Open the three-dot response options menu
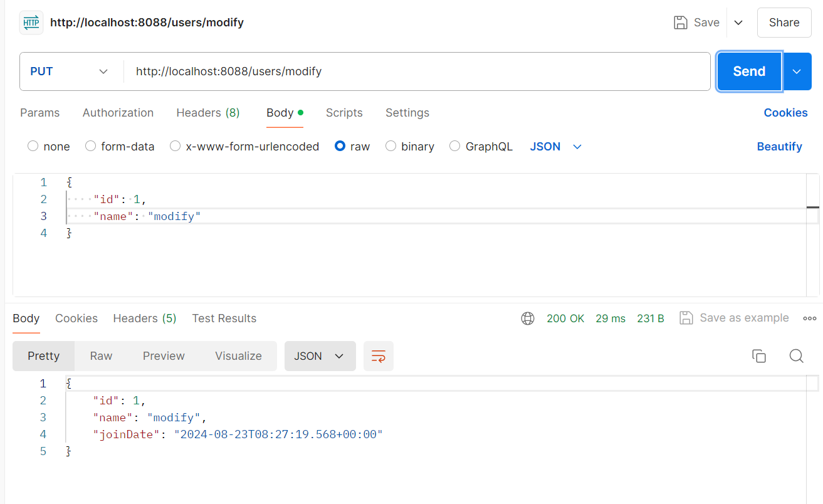Screen dimensions: 823x504 (809, 318)
